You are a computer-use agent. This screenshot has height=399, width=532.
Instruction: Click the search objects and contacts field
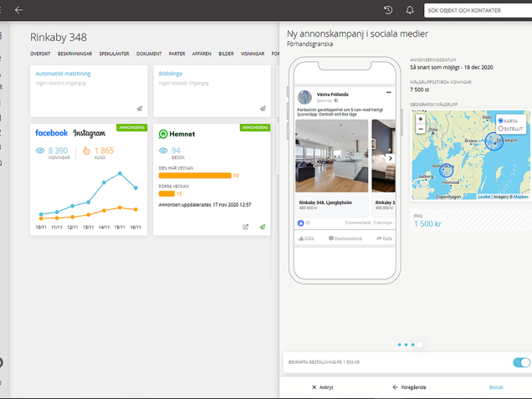point(477,10)
